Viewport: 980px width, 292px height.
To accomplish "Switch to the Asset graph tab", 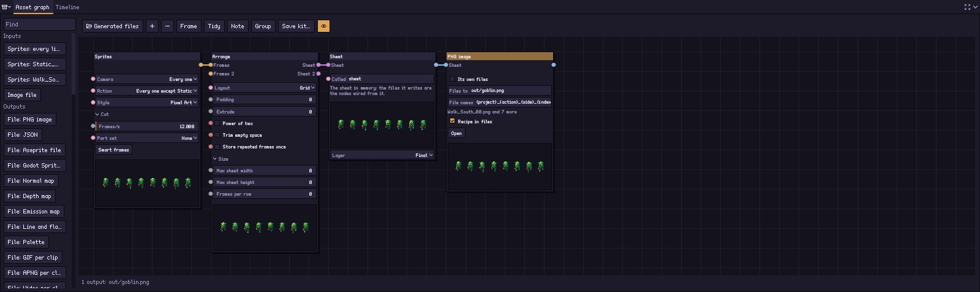I will 32,7.
